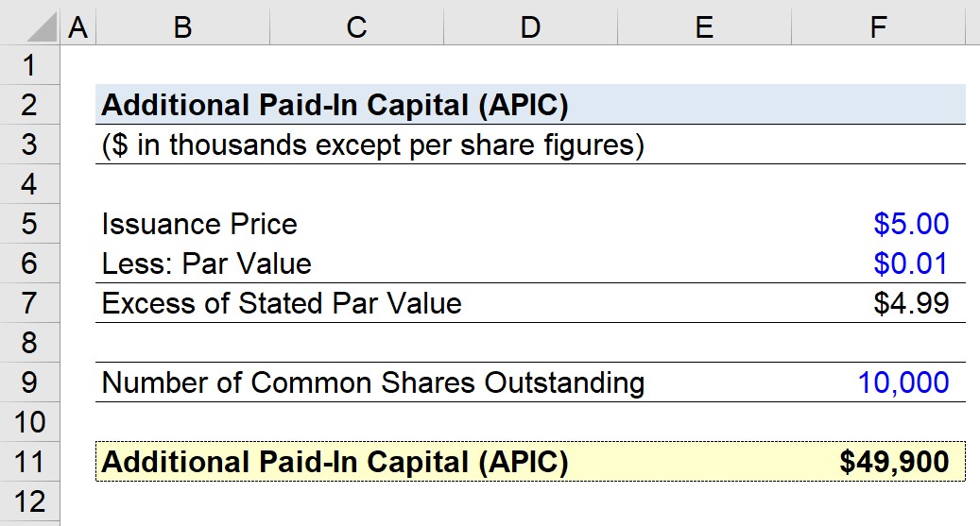Click the $5.00 issuance price value

coord(911,224)
